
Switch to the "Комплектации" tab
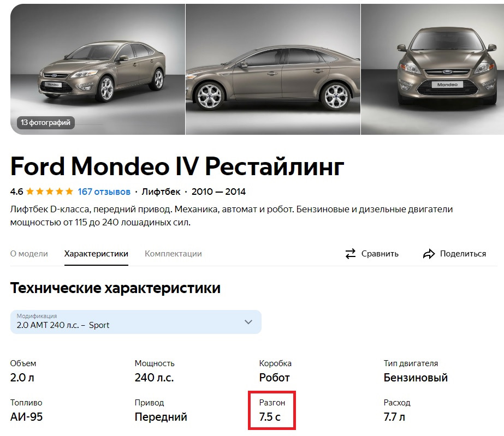173,254
